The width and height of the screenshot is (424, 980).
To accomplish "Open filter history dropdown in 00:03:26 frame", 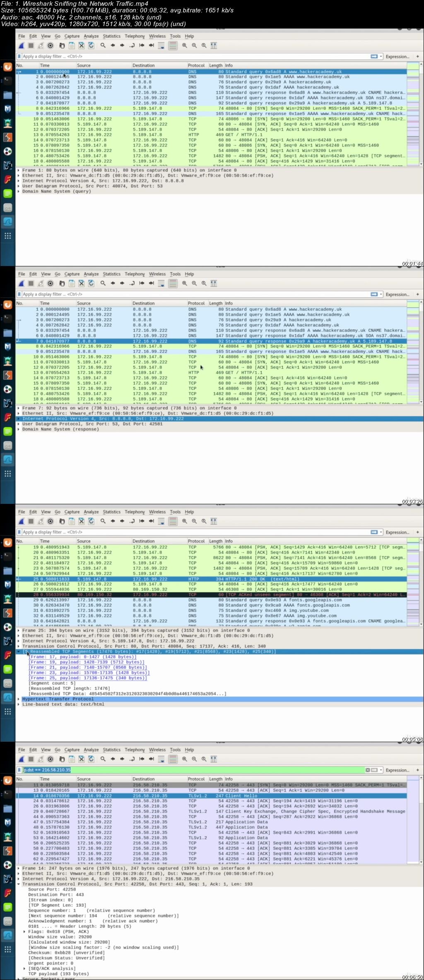I will [x=381, y=294].
